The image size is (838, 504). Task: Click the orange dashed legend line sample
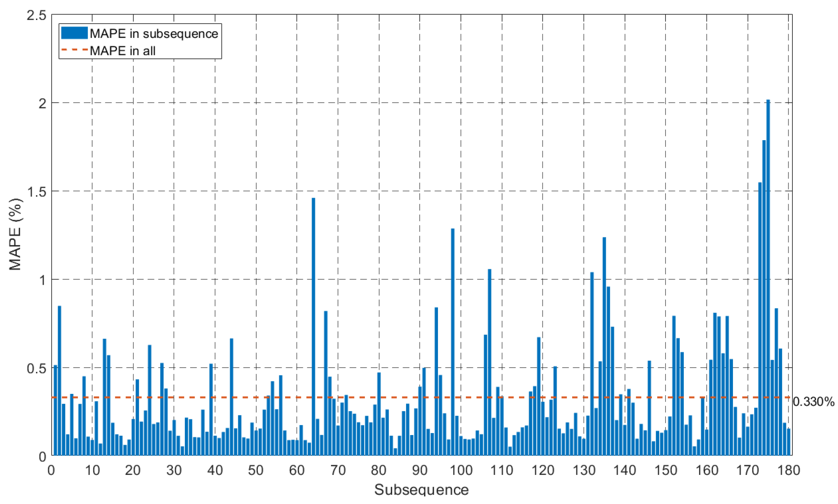tap(74, 50)
